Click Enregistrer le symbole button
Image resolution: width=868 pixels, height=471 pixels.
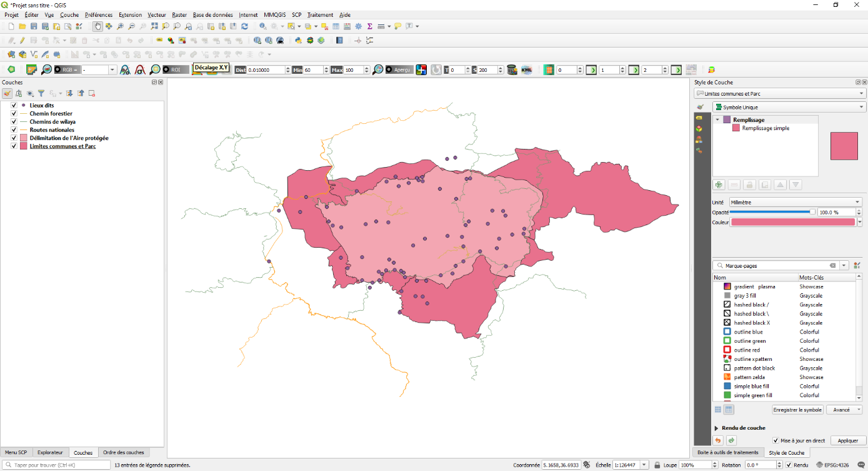(x=797, y=410)
